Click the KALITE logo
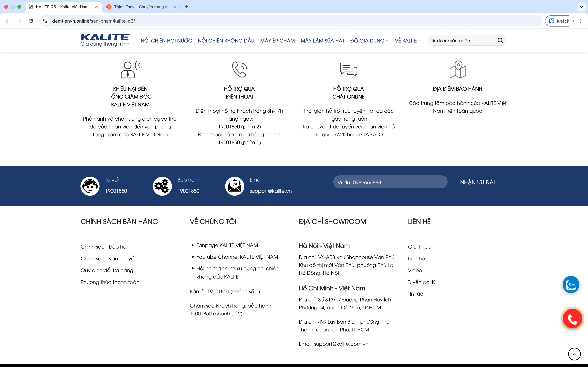Viewport: 588px width, 367px height. pos(105,40)
